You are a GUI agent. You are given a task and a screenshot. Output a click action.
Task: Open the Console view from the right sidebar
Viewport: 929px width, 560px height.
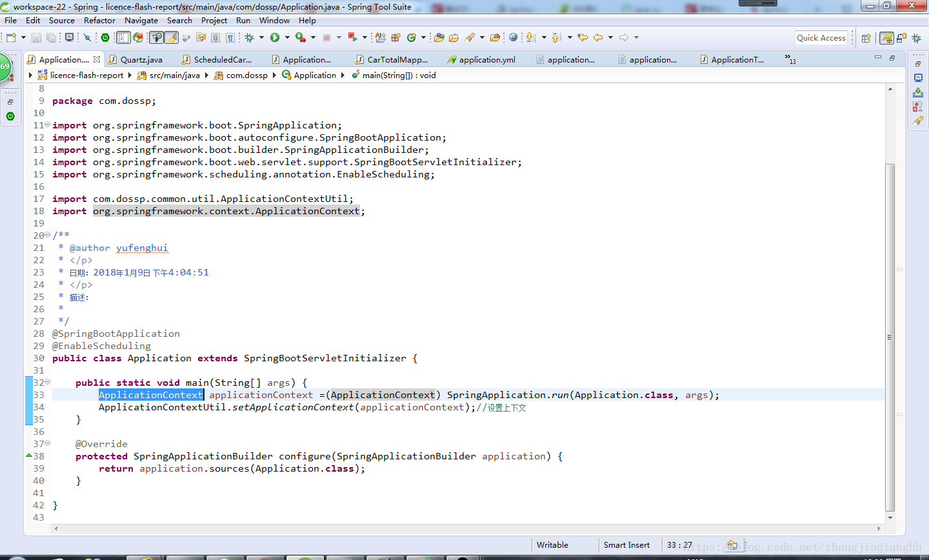(x=917, y=77)
